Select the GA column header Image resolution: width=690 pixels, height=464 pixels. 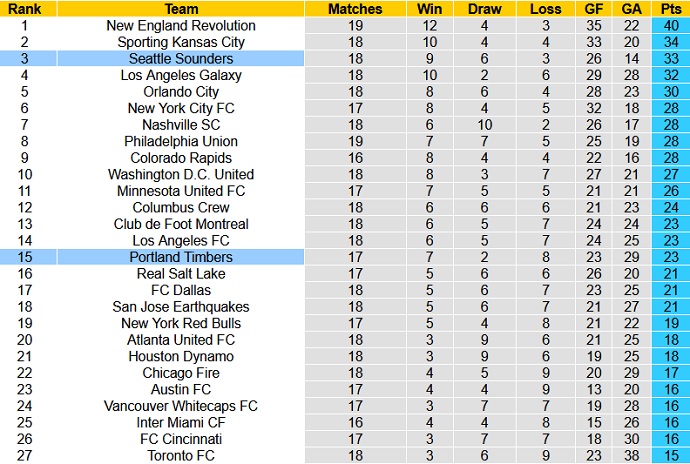click(x=631, y=9)
